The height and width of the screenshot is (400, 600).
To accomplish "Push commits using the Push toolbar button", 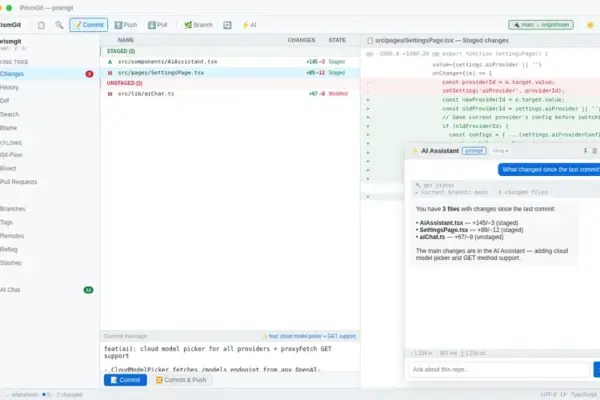I will point(126,25).
